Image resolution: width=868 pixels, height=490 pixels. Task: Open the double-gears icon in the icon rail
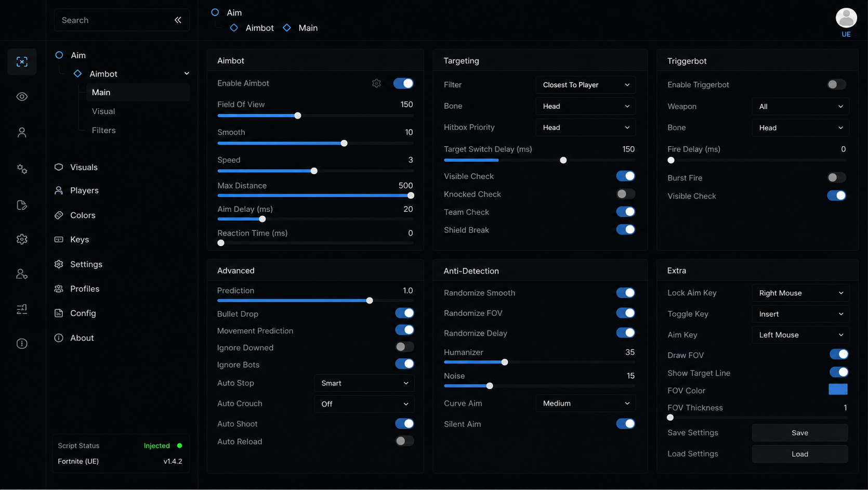[22, 169]
